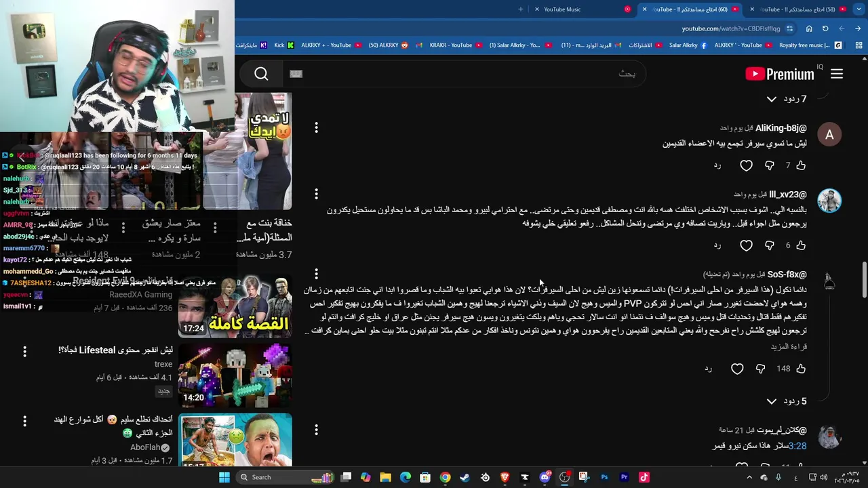Expand the 5 ردود replies thread
The width and height of the screenshot is (868, 488).
point(786,401)
